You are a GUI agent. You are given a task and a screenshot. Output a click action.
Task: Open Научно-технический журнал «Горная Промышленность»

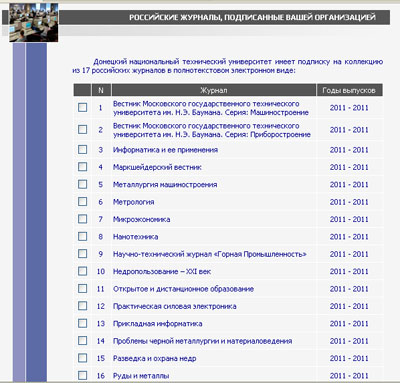tap(210, 254)
